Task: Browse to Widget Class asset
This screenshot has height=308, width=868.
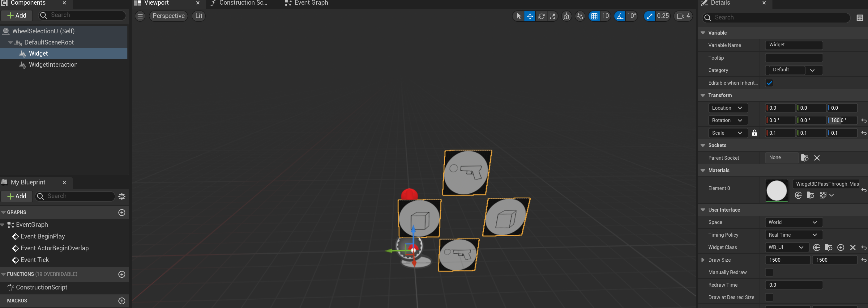Action: tap(829, 248)
